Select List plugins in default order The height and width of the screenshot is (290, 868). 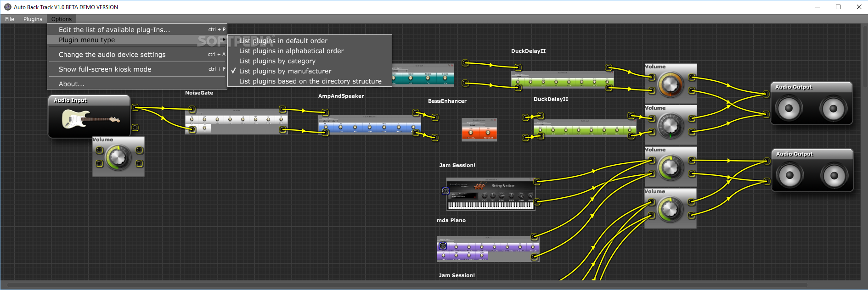(x=310, y=41)
